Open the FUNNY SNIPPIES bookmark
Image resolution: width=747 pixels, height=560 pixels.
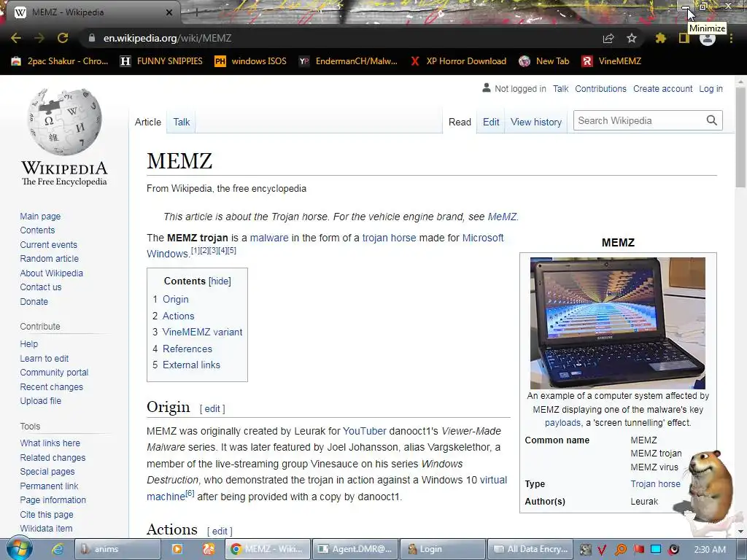point(161,61)
